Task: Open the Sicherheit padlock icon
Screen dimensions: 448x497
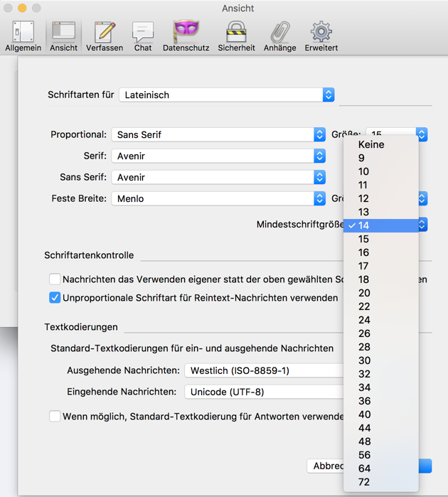Action: click(236, 36)
